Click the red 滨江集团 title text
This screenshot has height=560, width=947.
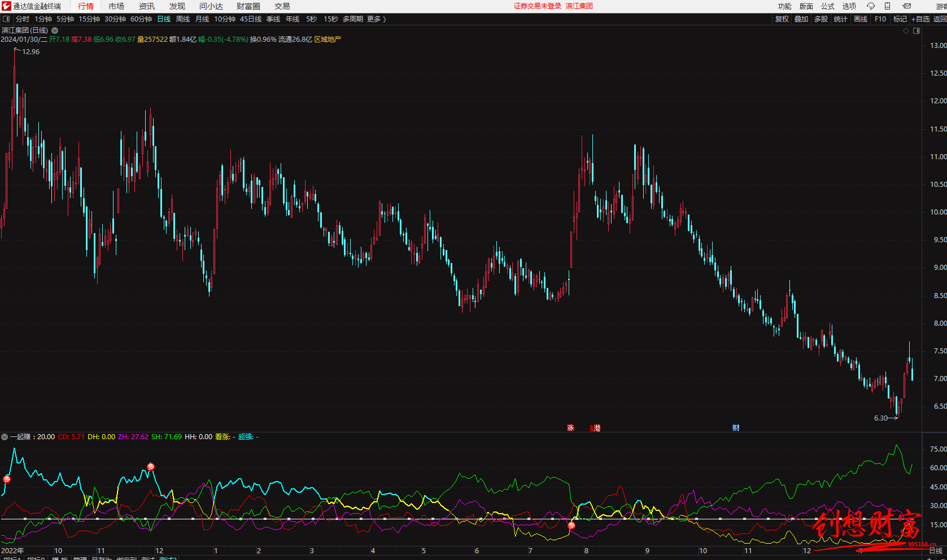coord(579,6)
